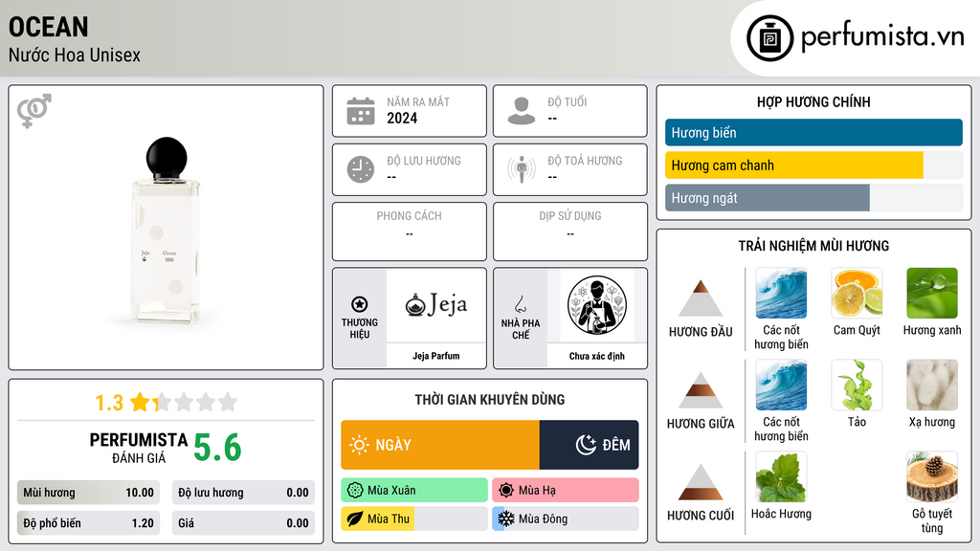Select the Cam Quýt citrus note image

click(857, 293)
